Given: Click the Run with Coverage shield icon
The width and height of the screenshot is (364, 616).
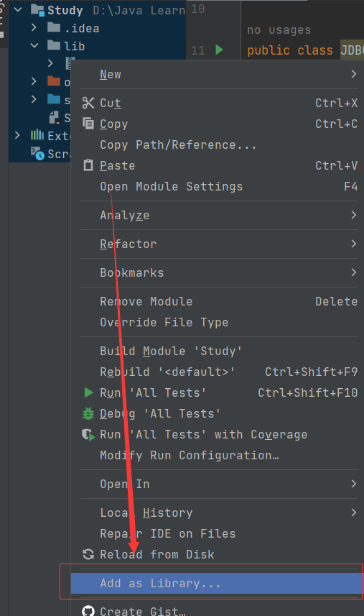Looking at the screenshot, I should coord(88,434).
